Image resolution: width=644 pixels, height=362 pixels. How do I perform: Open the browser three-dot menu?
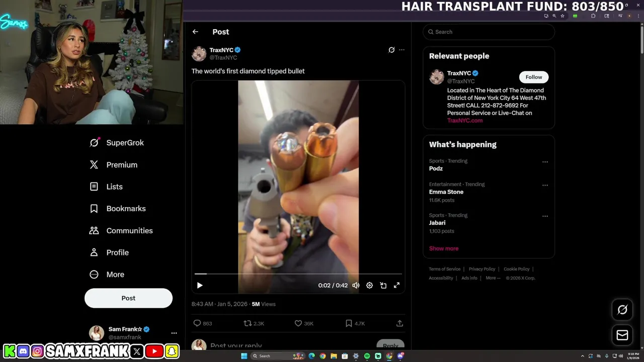[x=638, y=16]
